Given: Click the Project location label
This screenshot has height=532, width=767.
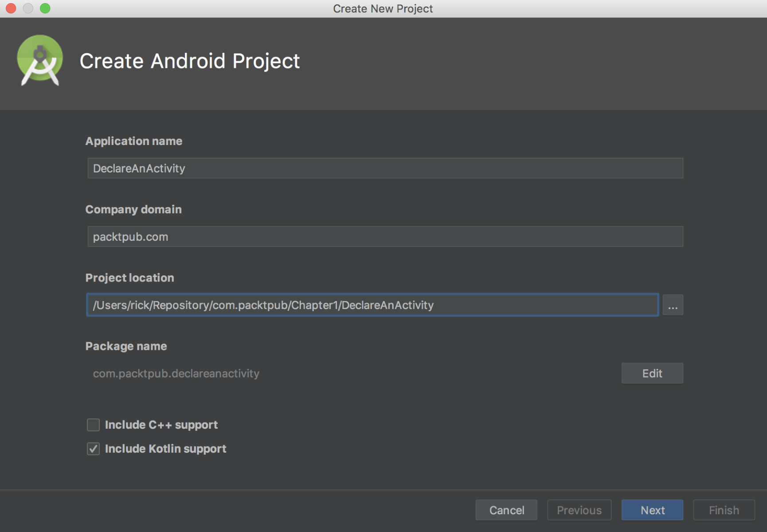Looking at the screenshot, I should (129, 278).
